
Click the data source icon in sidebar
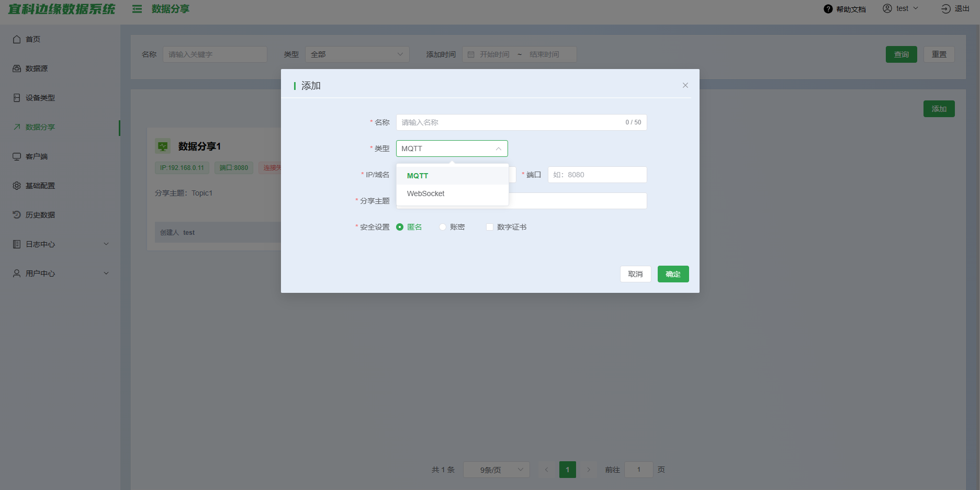coord(17,69)
